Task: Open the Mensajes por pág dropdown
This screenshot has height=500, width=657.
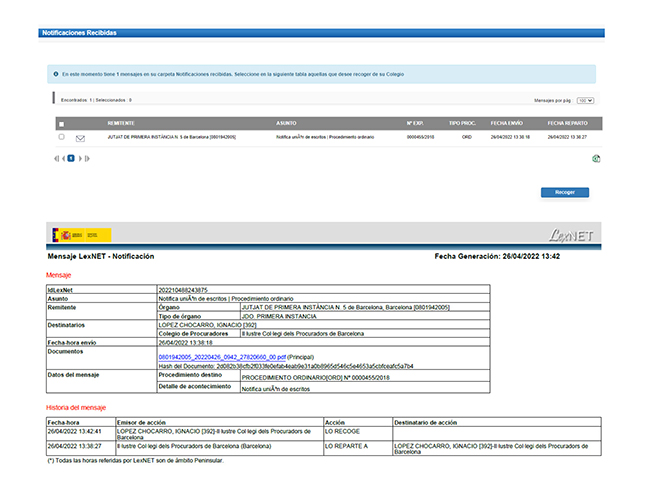Action: coord(585,101)
